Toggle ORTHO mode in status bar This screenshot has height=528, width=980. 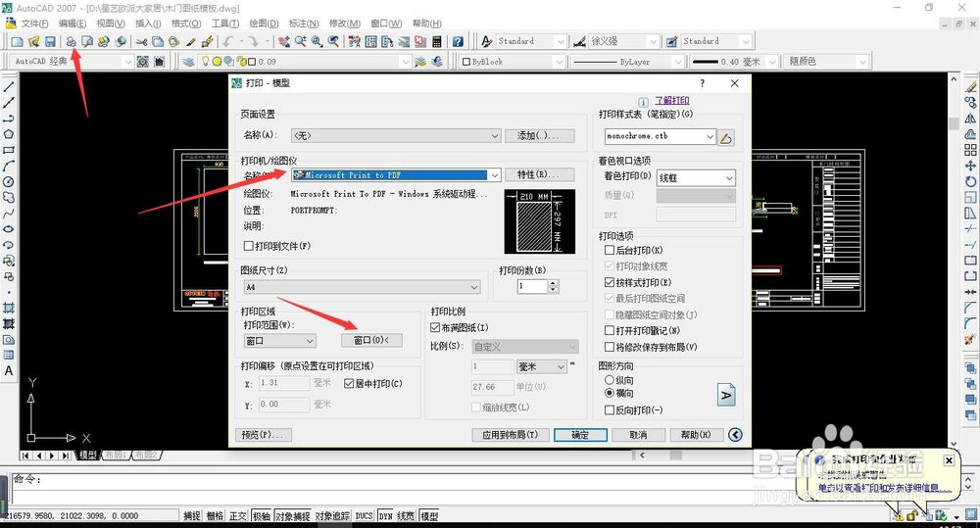(237, 516)
